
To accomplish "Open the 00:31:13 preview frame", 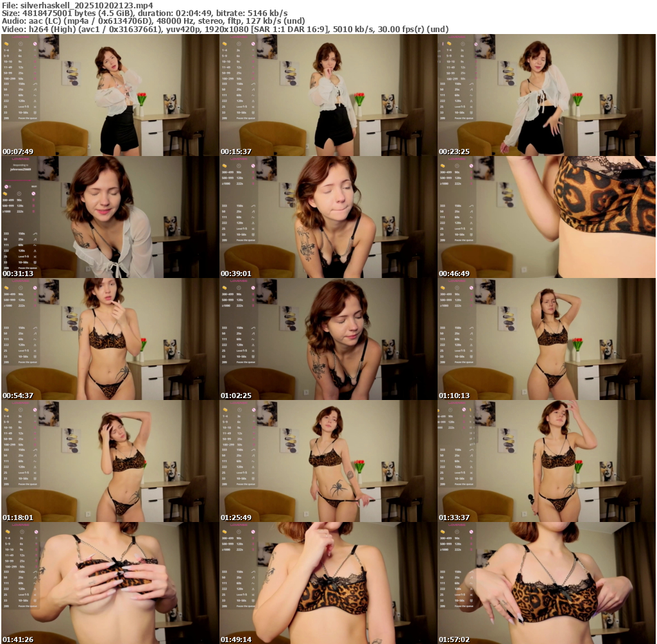I will [110, 217].
